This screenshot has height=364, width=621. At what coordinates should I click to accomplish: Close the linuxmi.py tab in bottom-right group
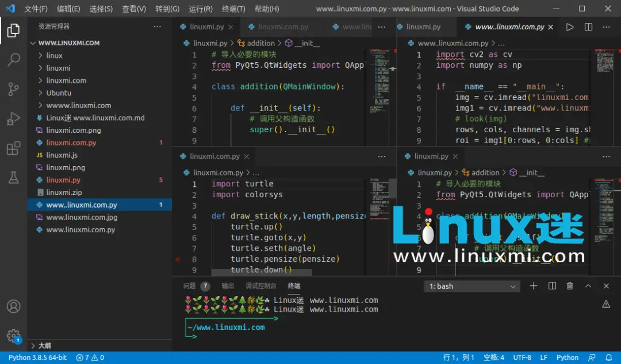coord(455,156)
